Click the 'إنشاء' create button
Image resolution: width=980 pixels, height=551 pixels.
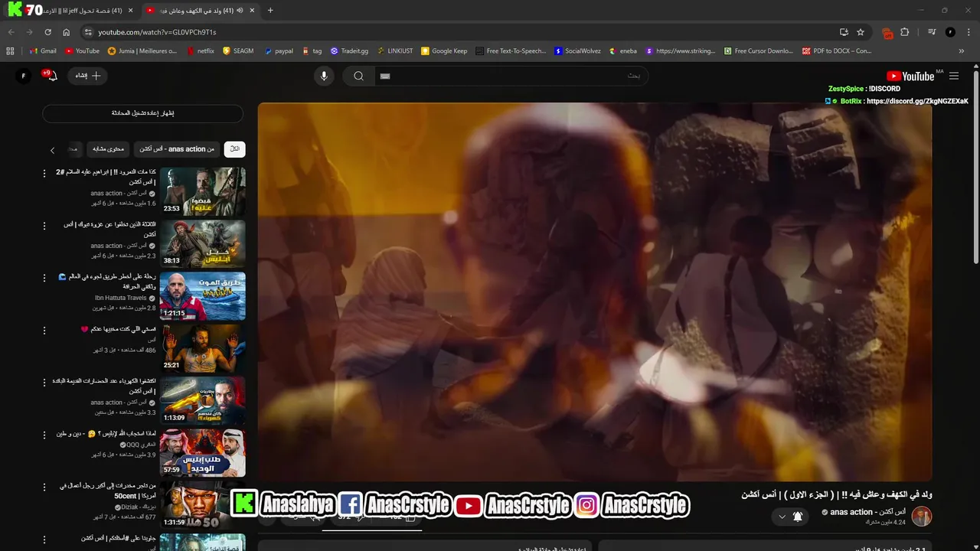click(x=88, y=76)
